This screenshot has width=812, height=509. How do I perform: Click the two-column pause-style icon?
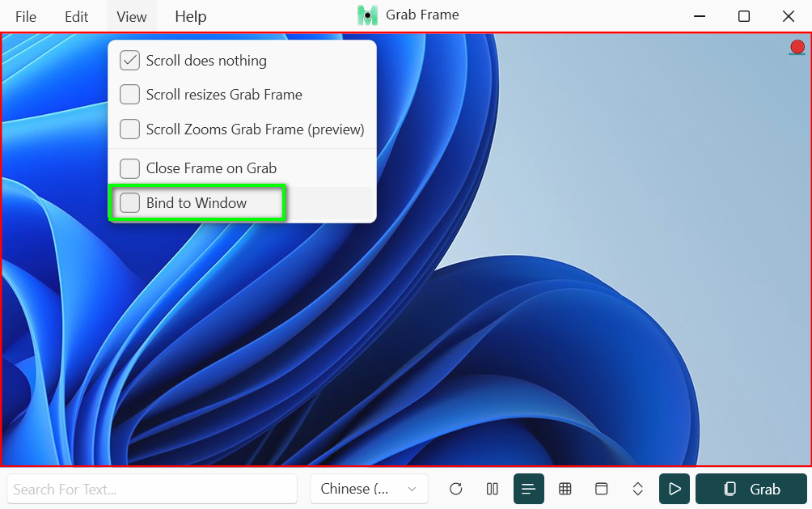click(x=492, y=489)
